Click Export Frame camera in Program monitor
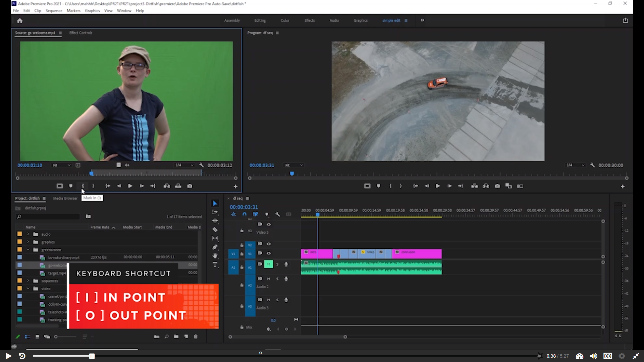Viewport: 644px width, 362px height. pos(497,186)
